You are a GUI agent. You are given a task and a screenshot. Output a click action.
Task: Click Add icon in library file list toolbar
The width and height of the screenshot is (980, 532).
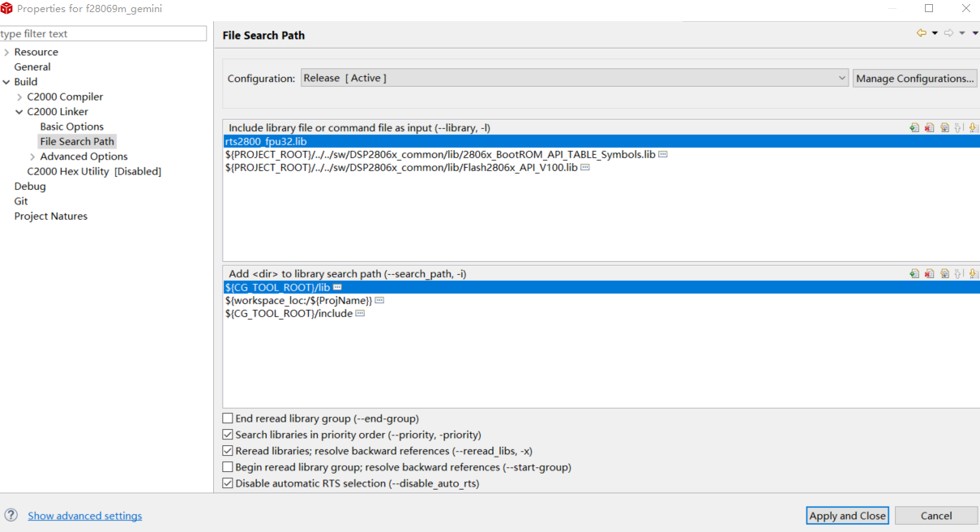(914, 128)
